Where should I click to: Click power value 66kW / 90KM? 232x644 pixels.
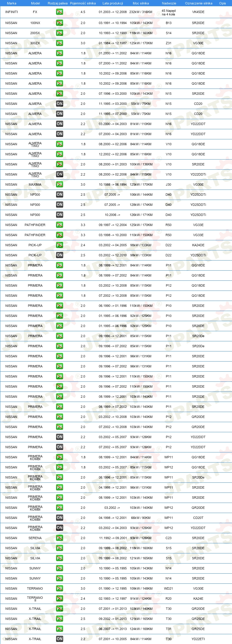pos(141,518)
